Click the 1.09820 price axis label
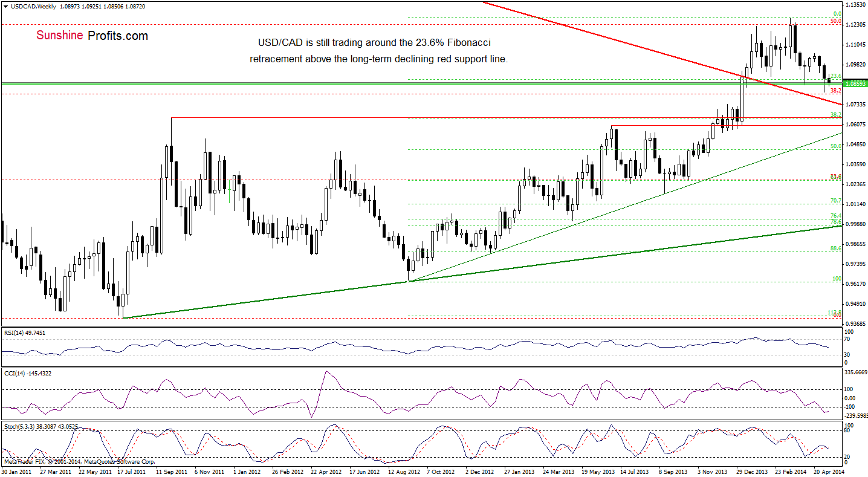 855,65
